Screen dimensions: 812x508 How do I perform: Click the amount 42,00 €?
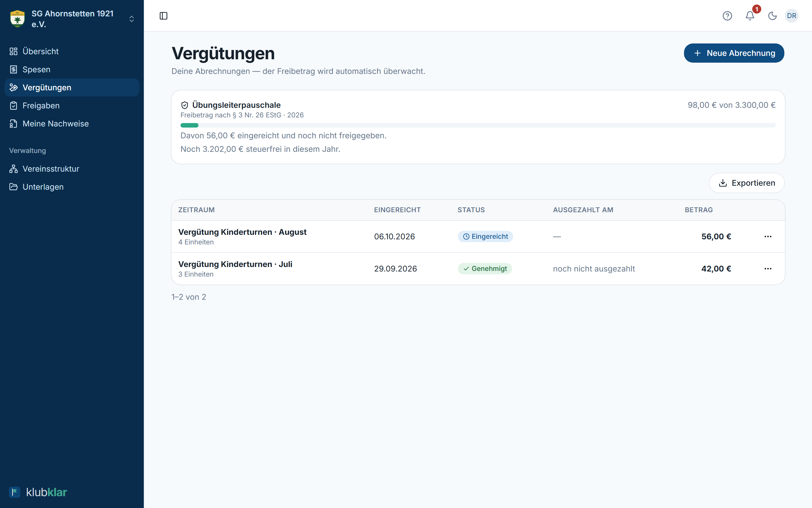tap(716, 269)
